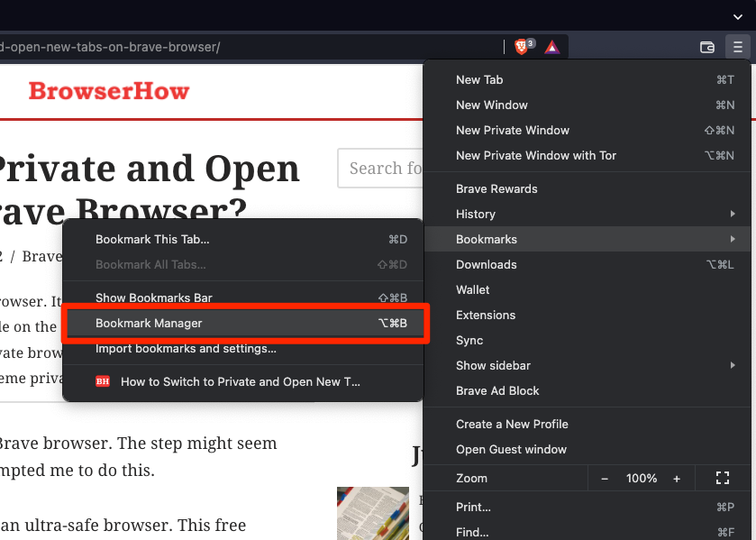This screenshot has width=756, height=540.
Task: Click the Brave Shields icon with badge
Action: tap(523, 46)
